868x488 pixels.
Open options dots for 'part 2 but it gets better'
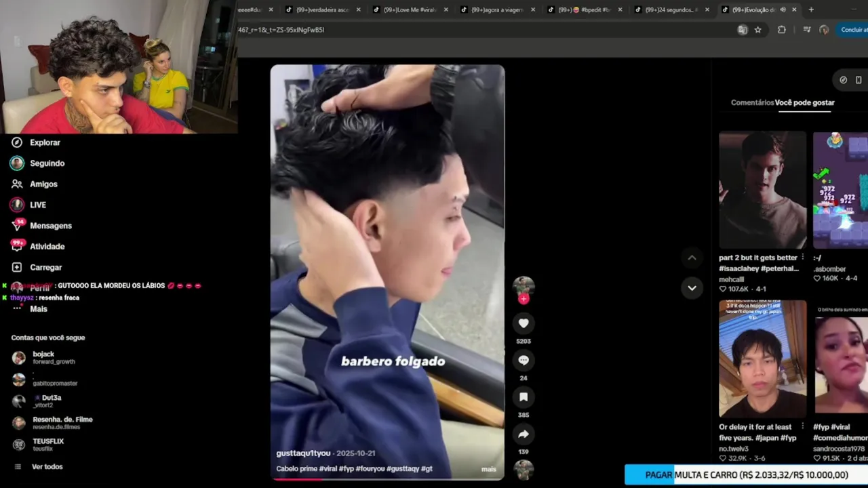point(803,258)
